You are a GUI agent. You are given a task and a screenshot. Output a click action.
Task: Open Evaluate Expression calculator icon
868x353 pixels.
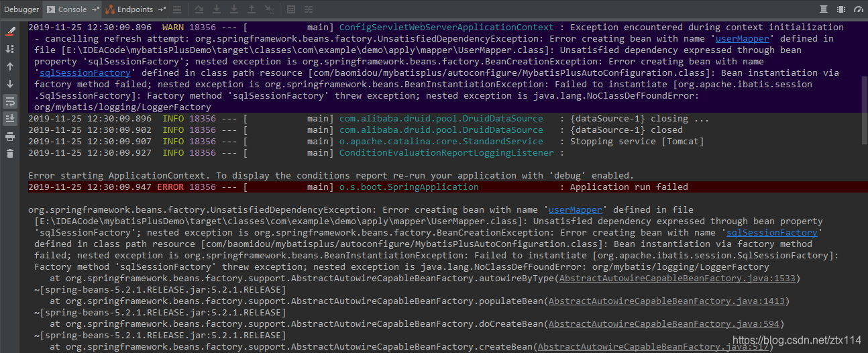coord(291,9)
